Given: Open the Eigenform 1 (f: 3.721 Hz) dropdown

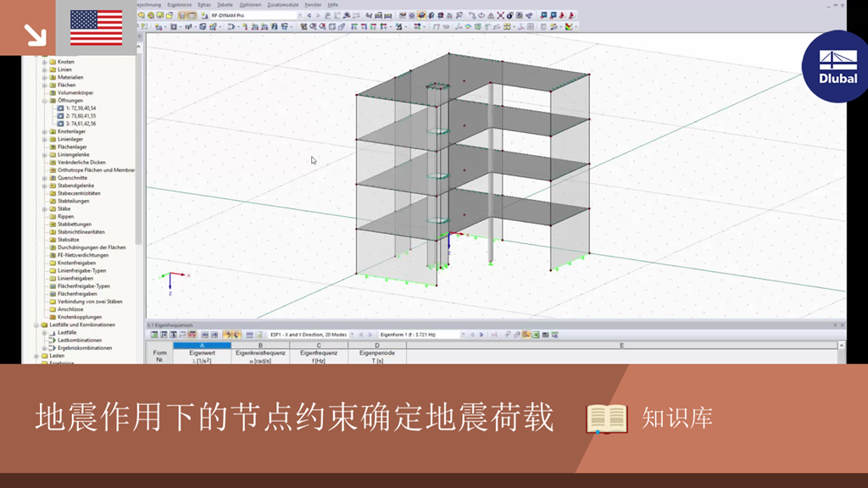Looking at the screenshot, I should 463,335.
